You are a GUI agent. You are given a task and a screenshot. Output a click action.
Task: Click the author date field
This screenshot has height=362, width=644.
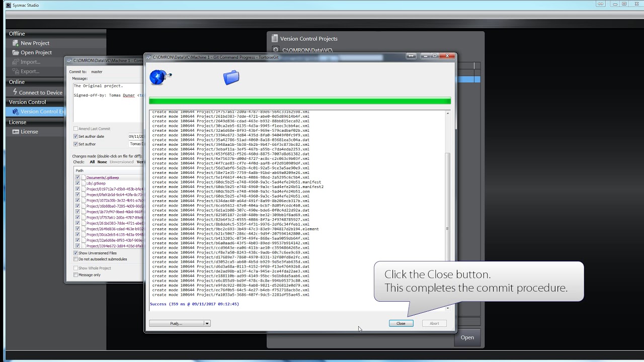pyautogui.click(x=136, y=136)
